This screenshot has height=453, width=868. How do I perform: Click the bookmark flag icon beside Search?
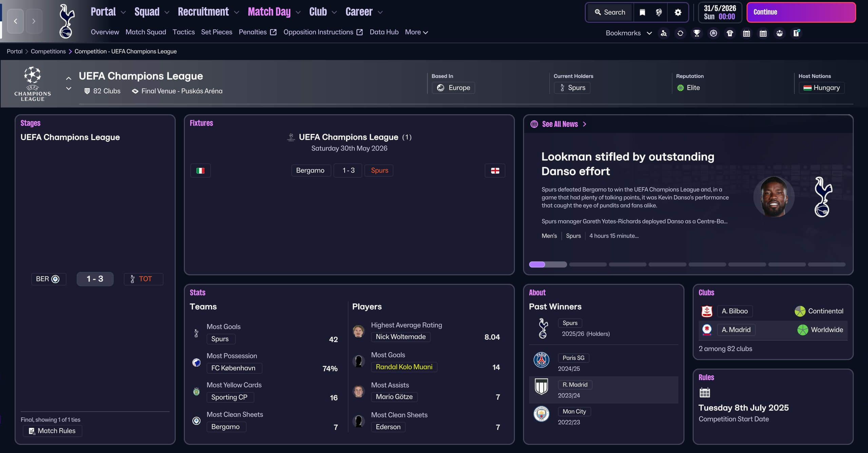[642, 12]
